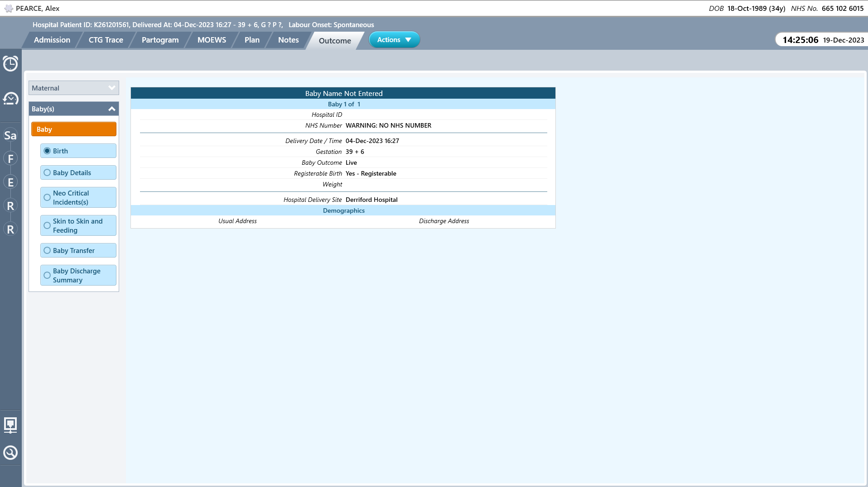
Task: Click the gestation value 39 + 6
Action: [x=355, y=152]
